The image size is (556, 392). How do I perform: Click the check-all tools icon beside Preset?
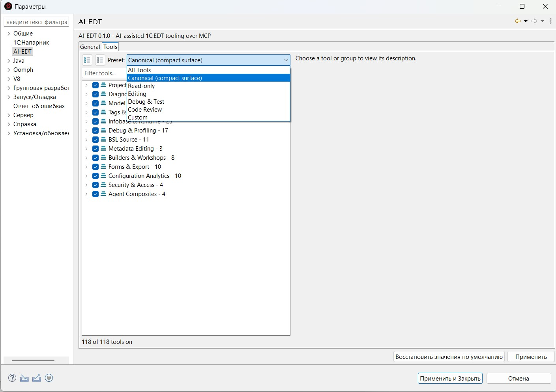tap(88, 60)
